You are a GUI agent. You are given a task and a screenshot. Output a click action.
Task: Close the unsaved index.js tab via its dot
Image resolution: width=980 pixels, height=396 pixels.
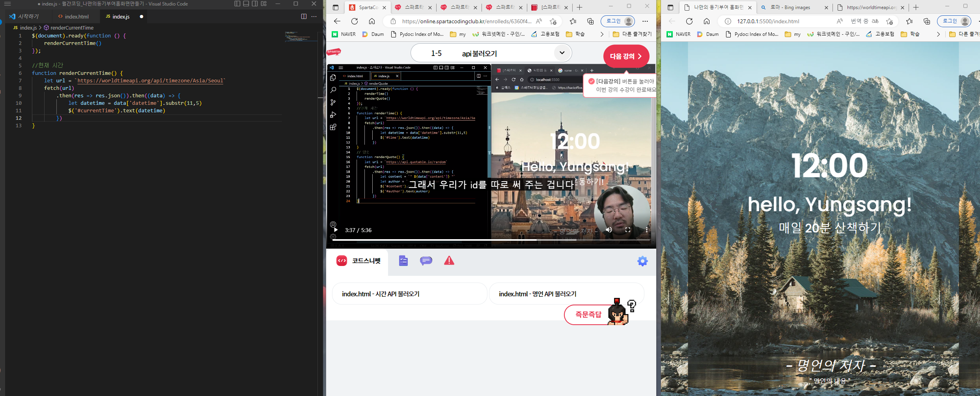click(x=142, y=17)
